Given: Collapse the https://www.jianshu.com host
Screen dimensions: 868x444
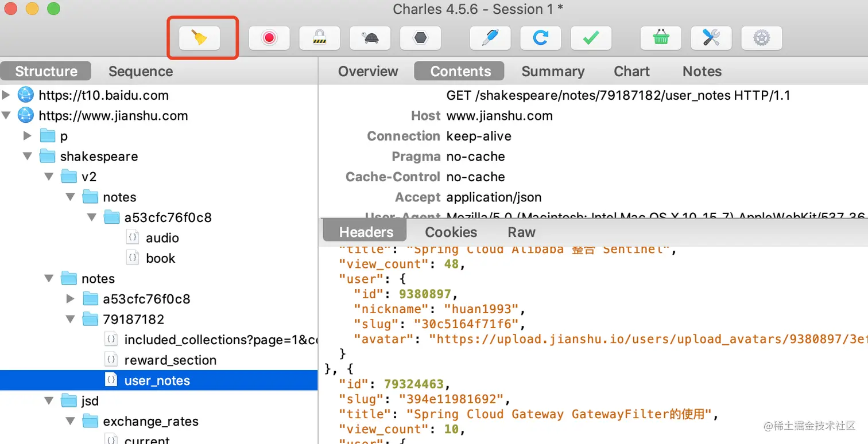Looking at the screenshot, I should [7, 115].
